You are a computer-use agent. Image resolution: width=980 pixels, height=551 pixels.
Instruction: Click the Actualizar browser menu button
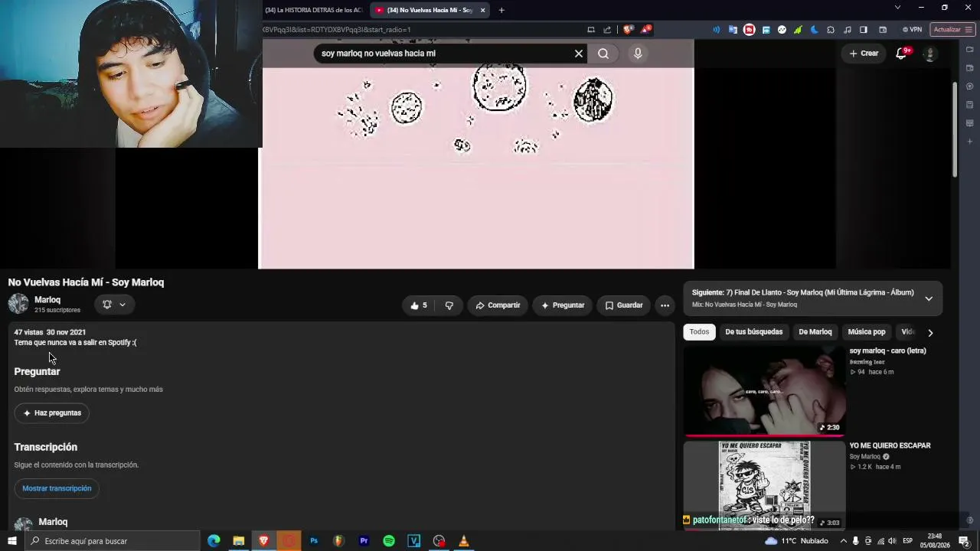click(x=953, y=30)
